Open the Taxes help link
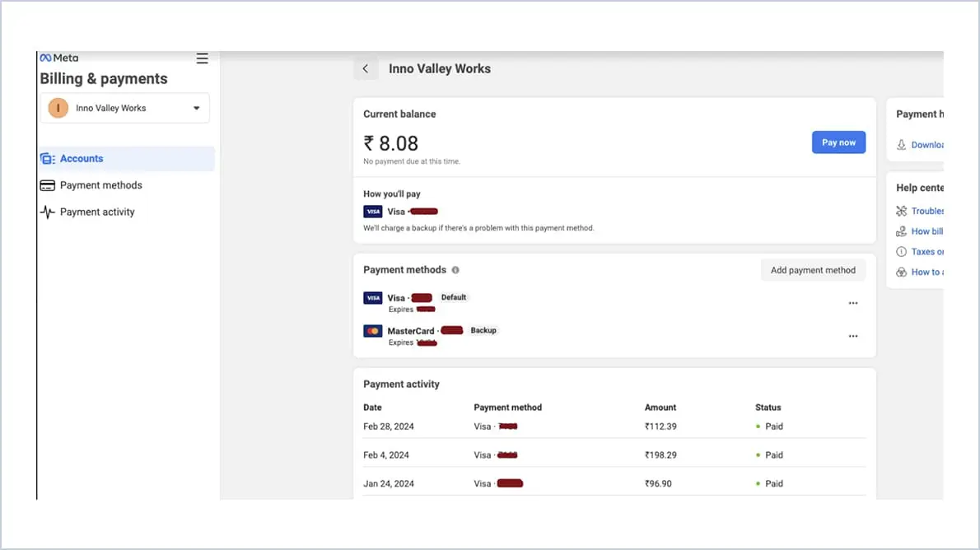The height and width of the screenshot is (550, 980). tap(926, 252)
